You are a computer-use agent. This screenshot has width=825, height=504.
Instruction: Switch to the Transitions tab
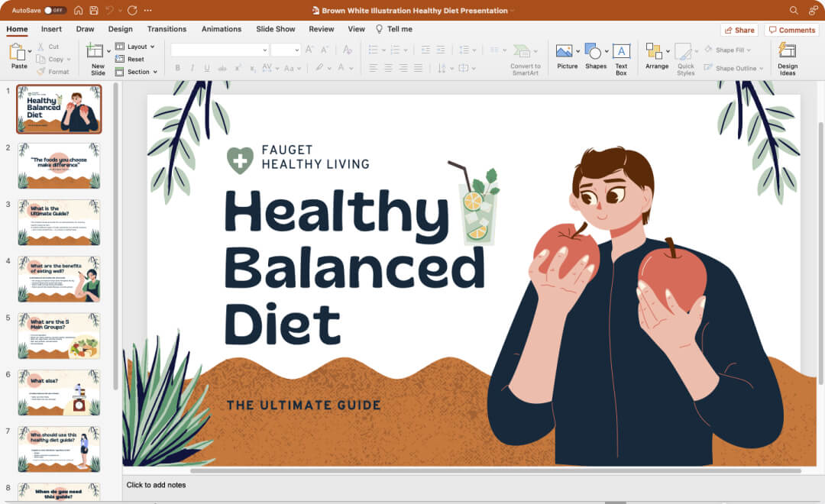[167, 29]
